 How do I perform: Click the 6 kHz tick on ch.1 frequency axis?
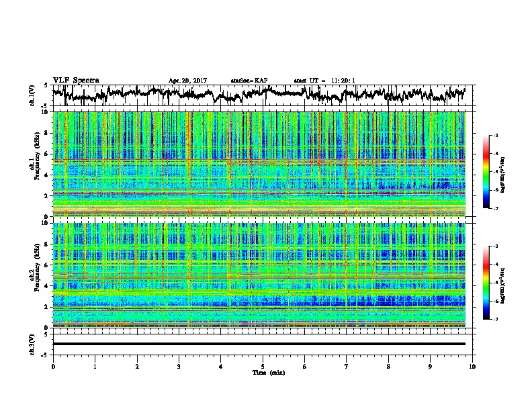(x=47, y=154)
